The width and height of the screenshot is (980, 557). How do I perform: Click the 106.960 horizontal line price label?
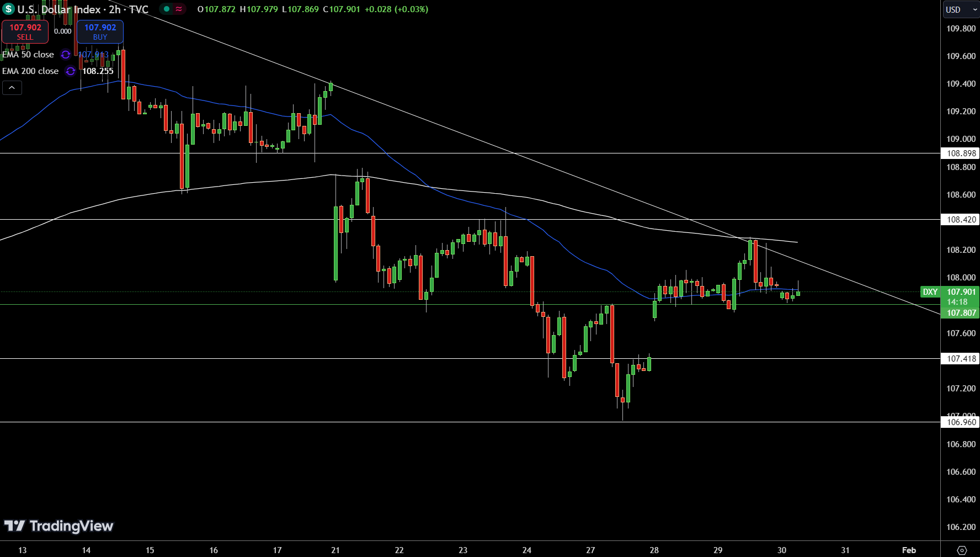tap(961, 422)
